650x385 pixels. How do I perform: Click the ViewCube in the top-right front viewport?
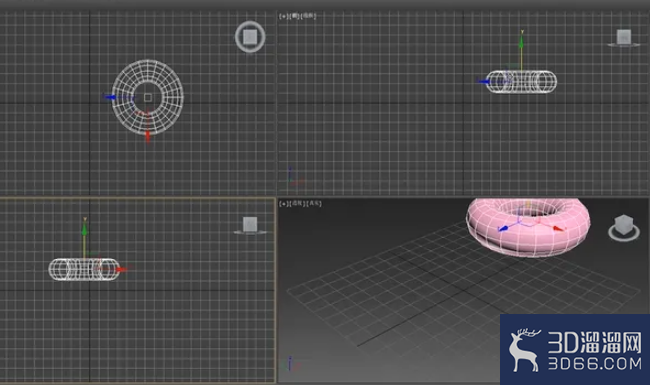pos(624,38)
